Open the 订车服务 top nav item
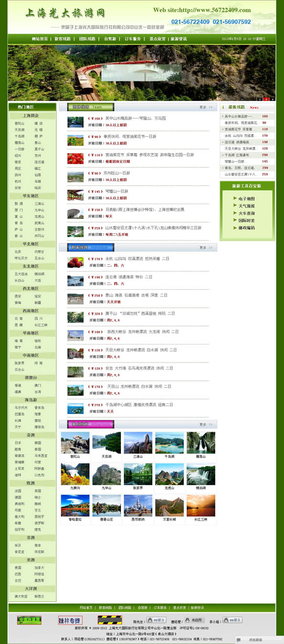 tap(133, 39)
